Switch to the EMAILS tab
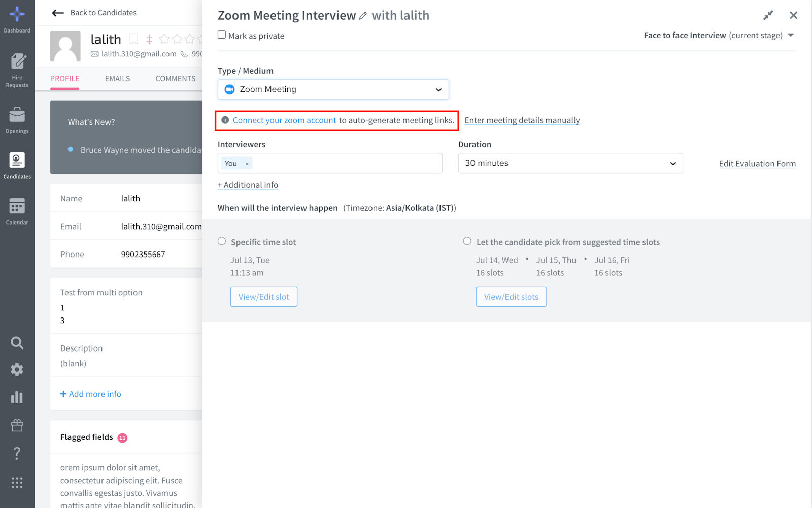Image resolution: width=812 pixels, height=508 pixels. click(118, 79)
